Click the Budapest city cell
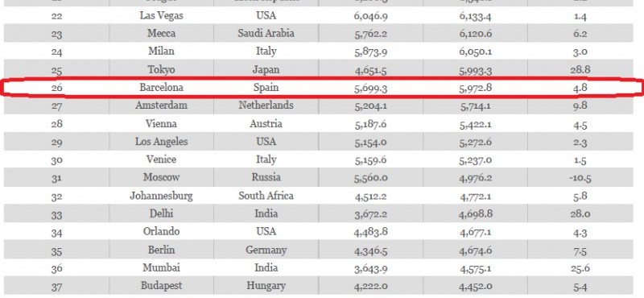The image size is (644, 298). point(161,286)
